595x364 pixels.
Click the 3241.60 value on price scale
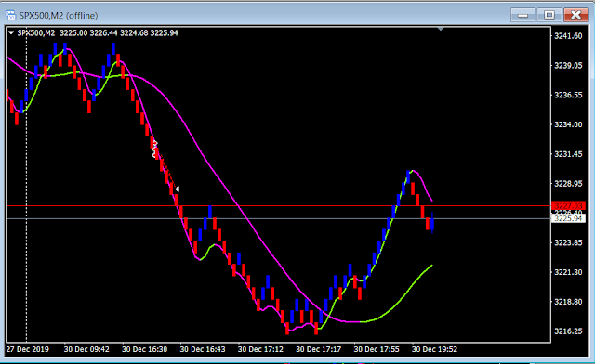point(568,36)
